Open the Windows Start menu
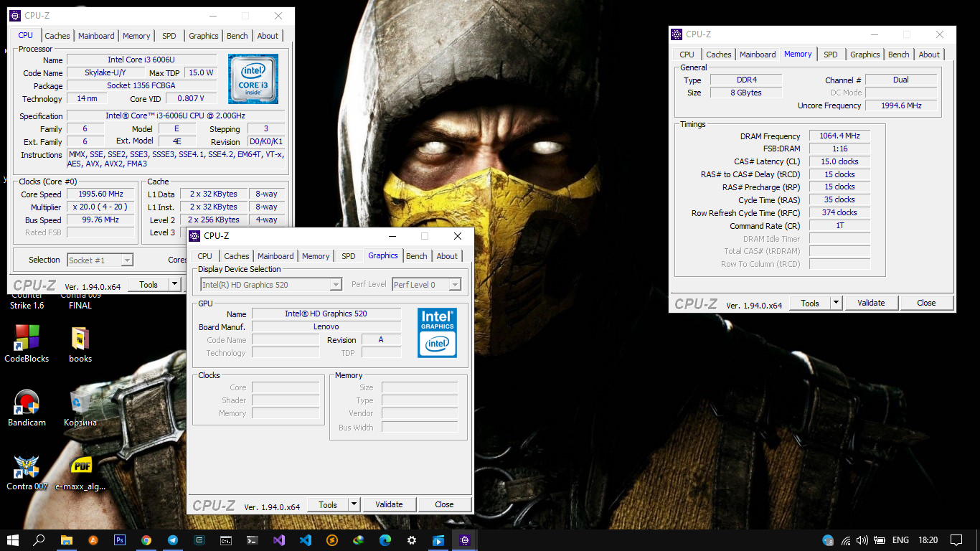The image size is (980, 551). click(13, 540)
